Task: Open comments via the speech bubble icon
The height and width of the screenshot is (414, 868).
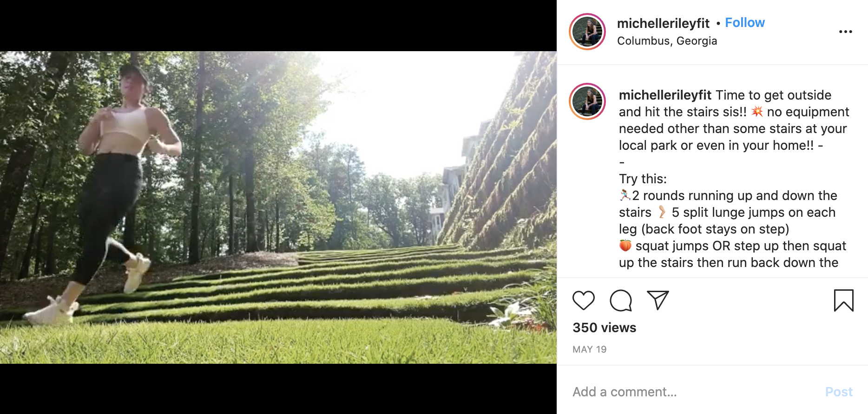Action: 620,300
